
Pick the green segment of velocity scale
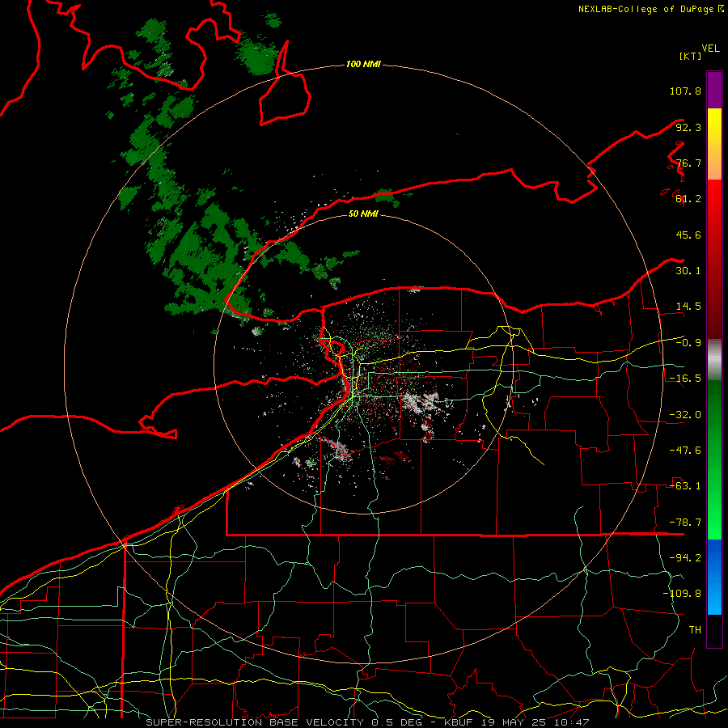[x=714, y=459]
